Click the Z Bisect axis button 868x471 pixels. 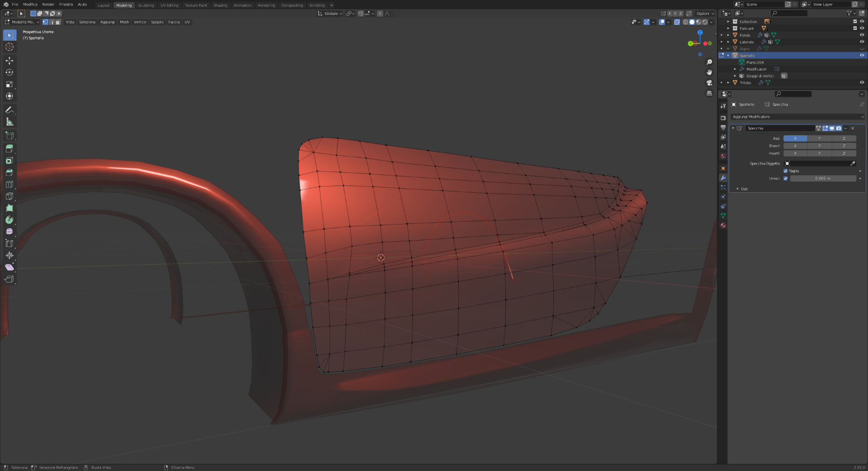tap(844, 146)
